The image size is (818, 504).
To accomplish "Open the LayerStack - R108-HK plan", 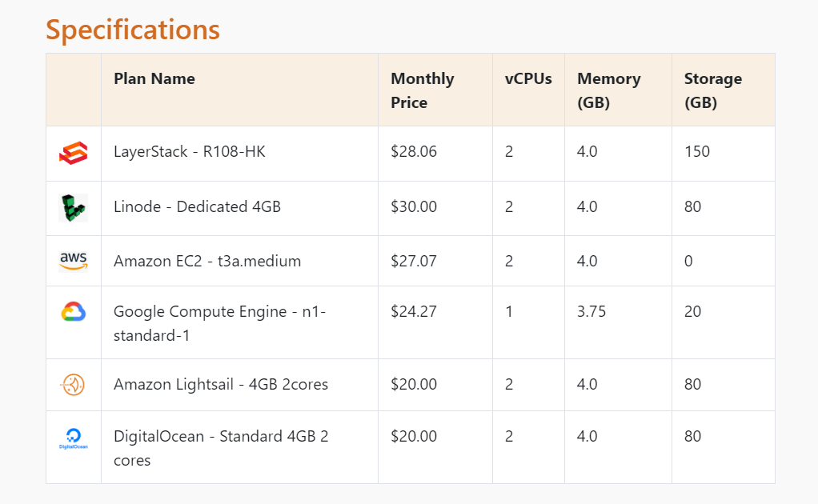I will 190,152.
